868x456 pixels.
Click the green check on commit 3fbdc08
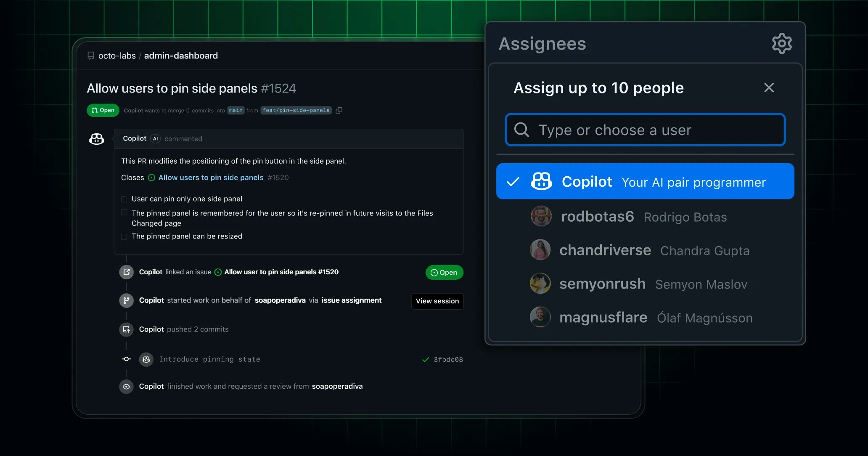pyautogui.click(x=424, y=359)
